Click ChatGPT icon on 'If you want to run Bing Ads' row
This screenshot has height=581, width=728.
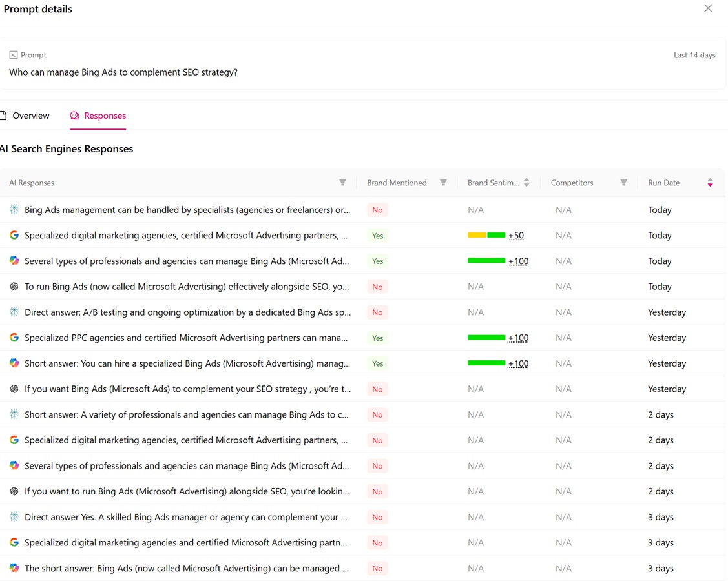(x=14, y=491)
